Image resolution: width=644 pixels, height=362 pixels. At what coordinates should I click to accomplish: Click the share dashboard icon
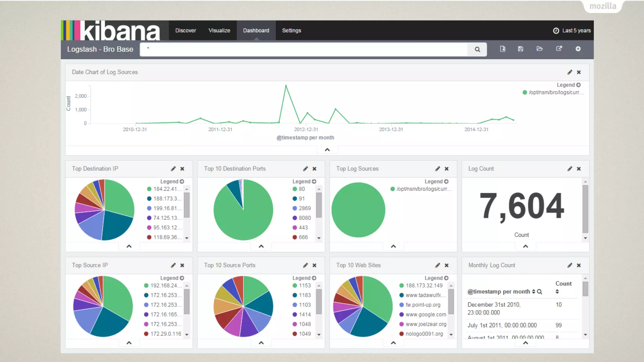tap(559, 49)
